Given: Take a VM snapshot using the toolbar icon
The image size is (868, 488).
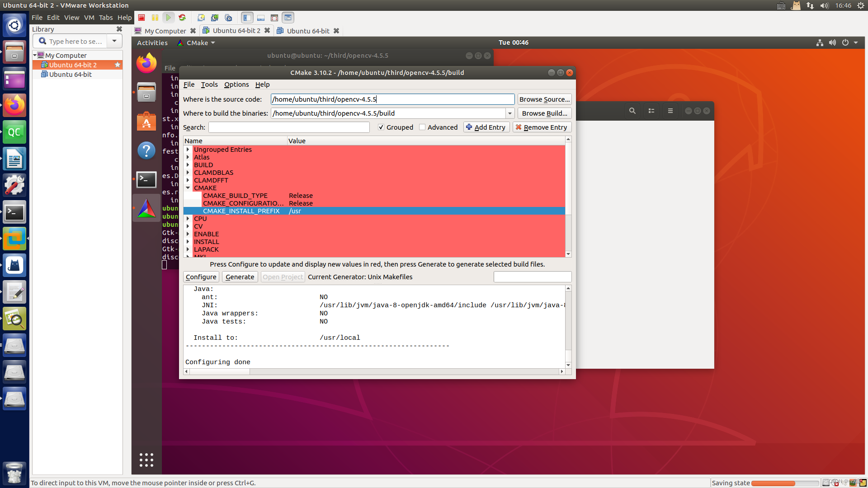Looking at the screenshot, I should [x=201, y=18].
